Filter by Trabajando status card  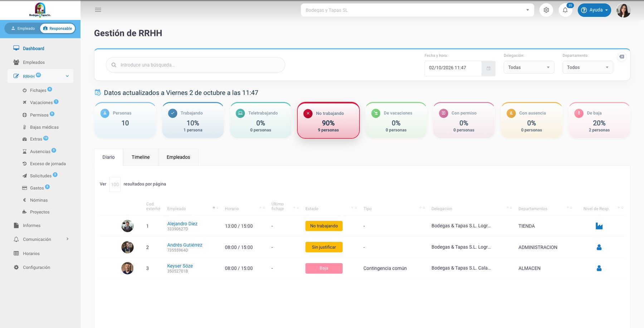(x=193, y=120)
